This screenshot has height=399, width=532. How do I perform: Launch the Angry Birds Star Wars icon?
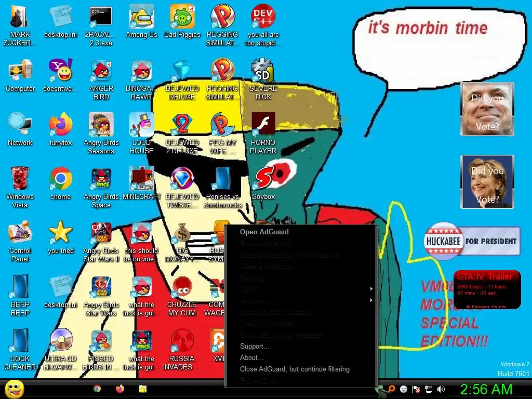pyautogui.click(x=101, y=295)
